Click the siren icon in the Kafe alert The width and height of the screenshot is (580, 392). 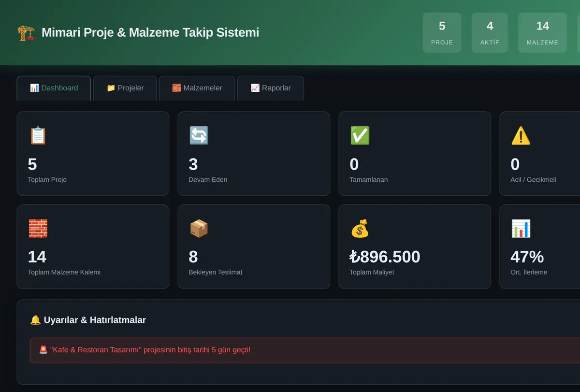click(43, 349)
